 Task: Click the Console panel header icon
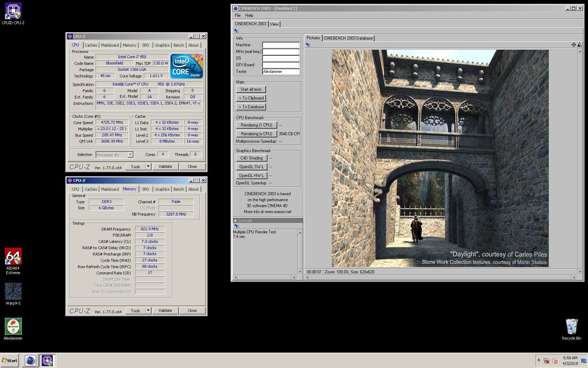[x=235, y=220]
